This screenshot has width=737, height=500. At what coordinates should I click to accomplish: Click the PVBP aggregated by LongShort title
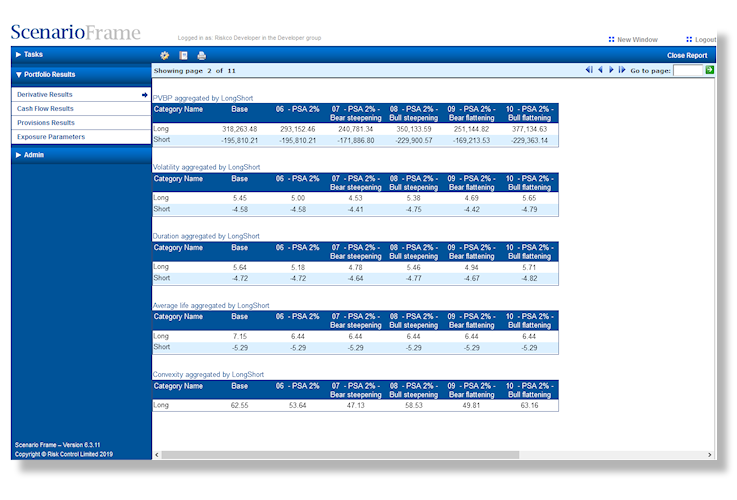203,98
